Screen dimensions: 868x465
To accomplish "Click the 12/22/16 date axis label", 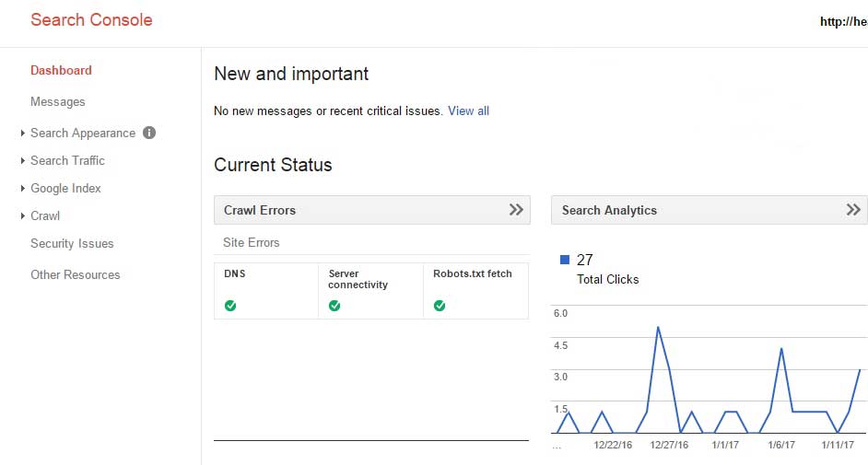I will click(613, 445).
